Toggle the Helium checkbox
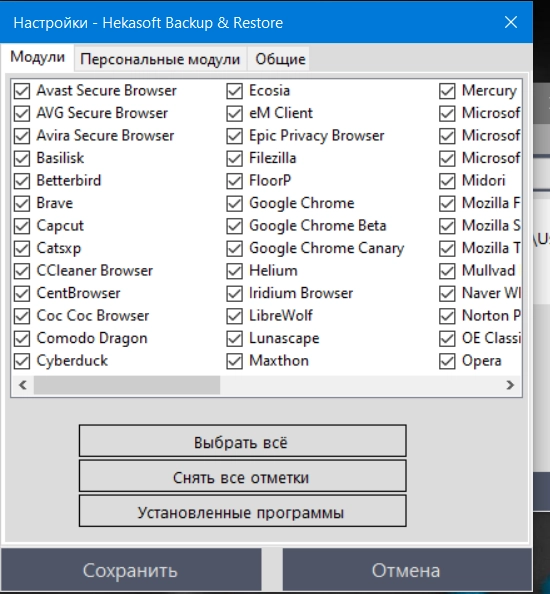550x594 pixels. pos(234,271)
